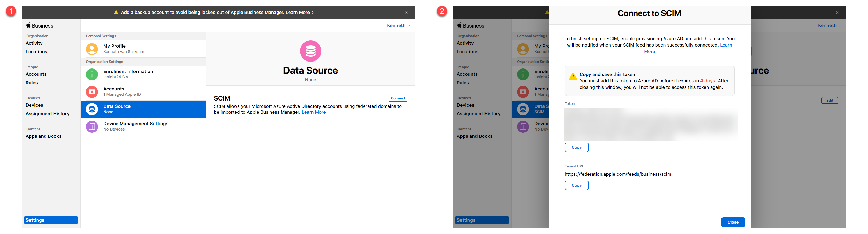
Task: Click the green Enrolment Information icon in left screenshot
Action: 92,74
